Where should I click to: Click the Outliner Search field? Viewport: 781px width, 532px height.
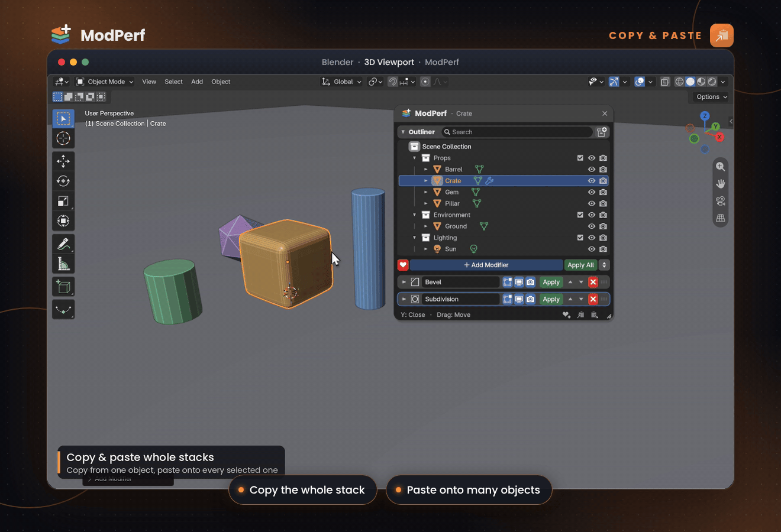coord(517,132)
